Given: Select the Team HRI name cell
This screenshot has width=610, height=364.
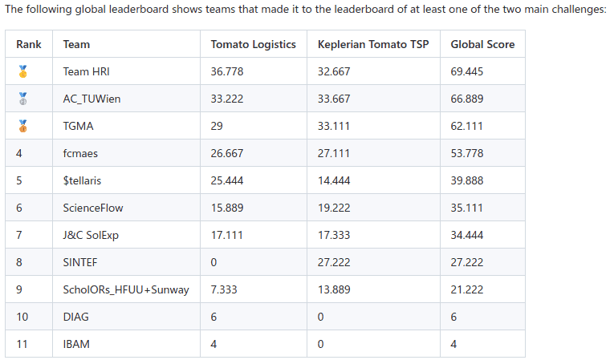Looking at the screenshot, I should pos(87,71).
